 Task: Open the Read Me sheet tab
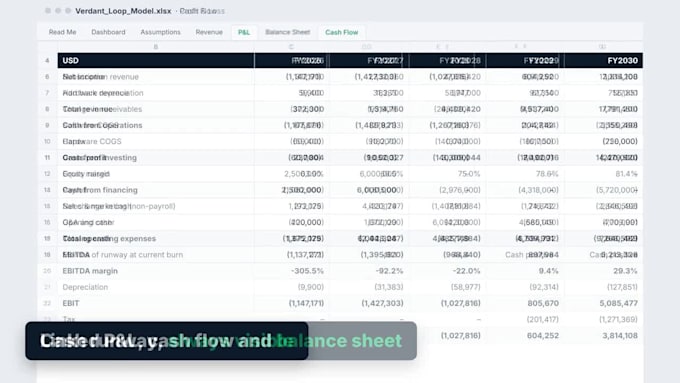pyautogui.click(x=62, y=32)
